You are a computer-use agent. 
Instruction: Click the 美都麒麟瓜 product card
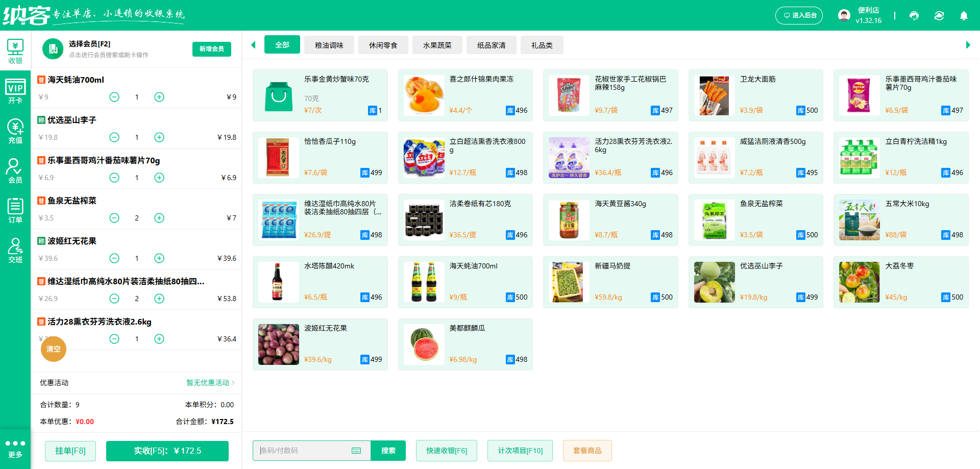465,344
